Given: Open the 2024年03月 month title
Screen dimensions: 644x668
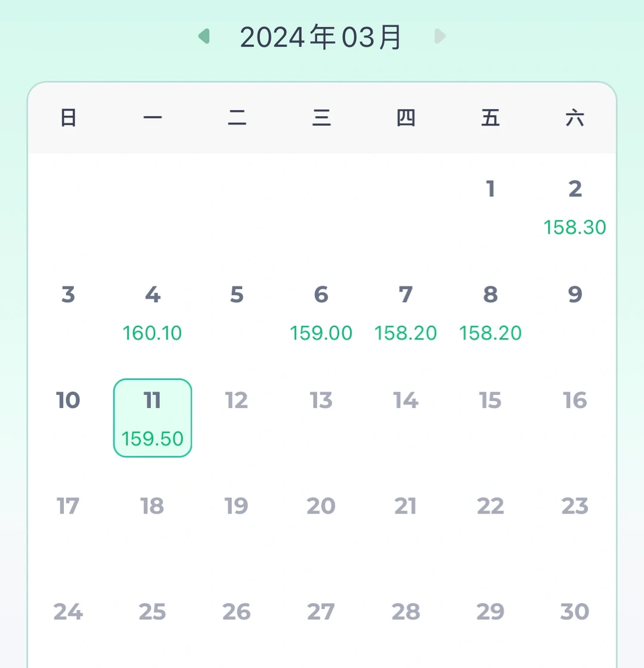Looking at the screenshot, I should click(321, 37).
